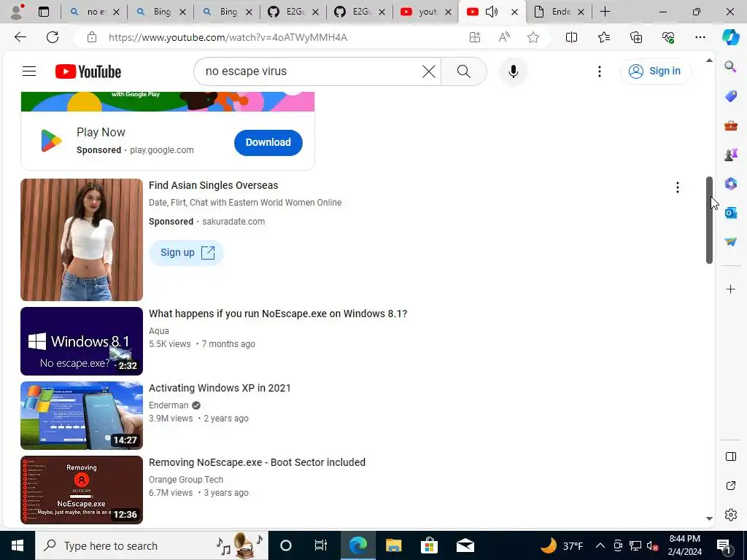Image resolution: width=747 pixels, height=560 pixels.
Task: Open the Windows Start menu
Action: (x=18, y=545)
